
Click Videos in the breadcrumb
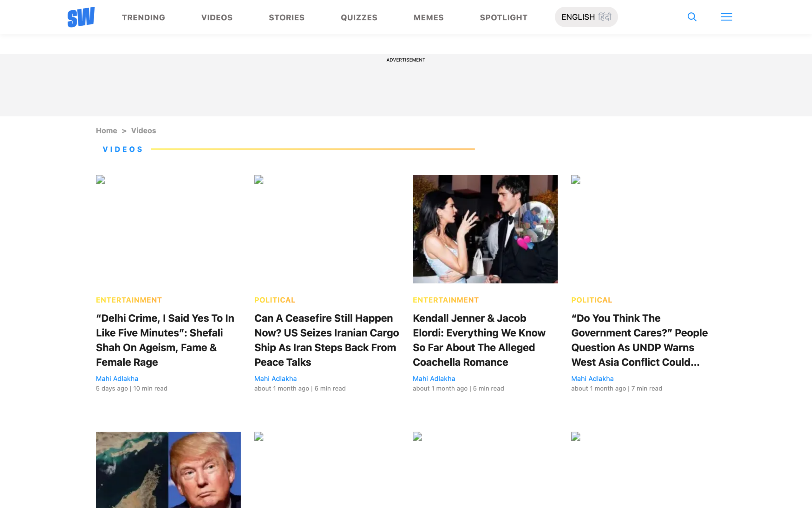point(143,130)
